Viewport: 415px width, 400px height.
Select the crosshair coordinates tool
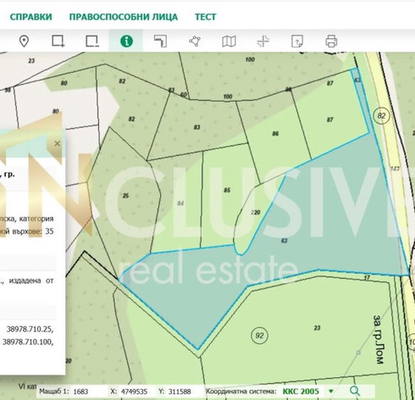pyautogui.click(x=263, y=41)
